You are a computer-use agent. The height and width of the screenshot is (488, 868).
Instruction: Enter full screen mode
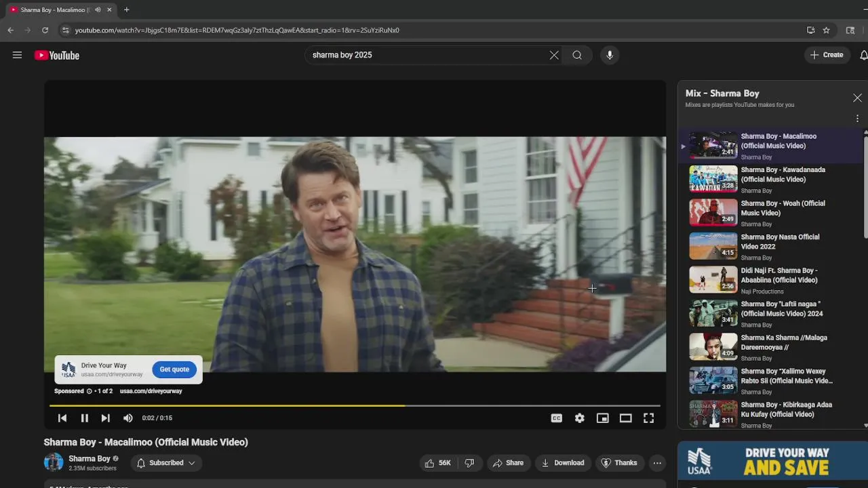click(x=649, y=418)
